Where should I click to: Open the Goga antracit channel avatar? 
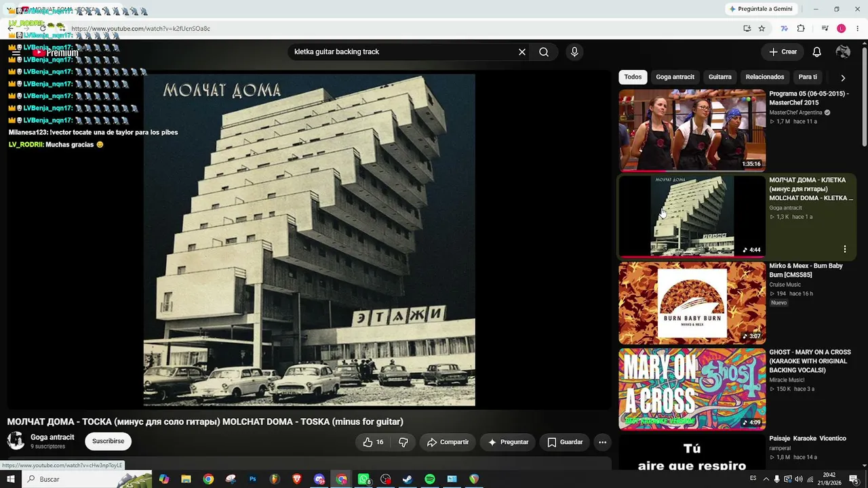pyautogui.click(x=16, y=441)
